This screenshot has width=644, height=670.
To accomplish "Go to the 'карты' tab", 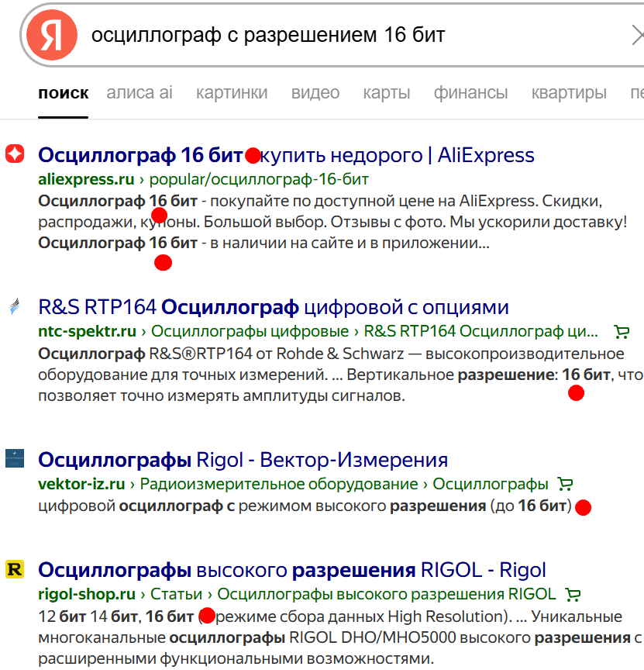I will tap(387, 93).
